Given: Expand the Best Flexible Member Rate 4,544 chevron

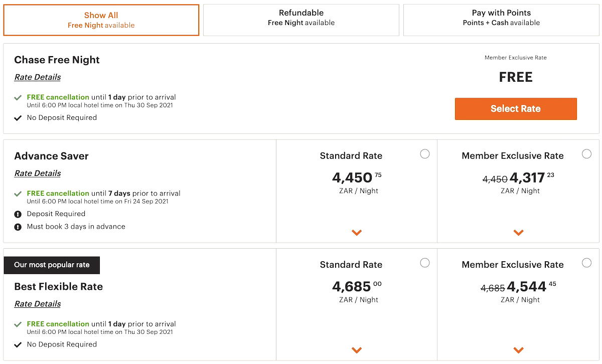Looking at the screenshot, I should [519, 350].
